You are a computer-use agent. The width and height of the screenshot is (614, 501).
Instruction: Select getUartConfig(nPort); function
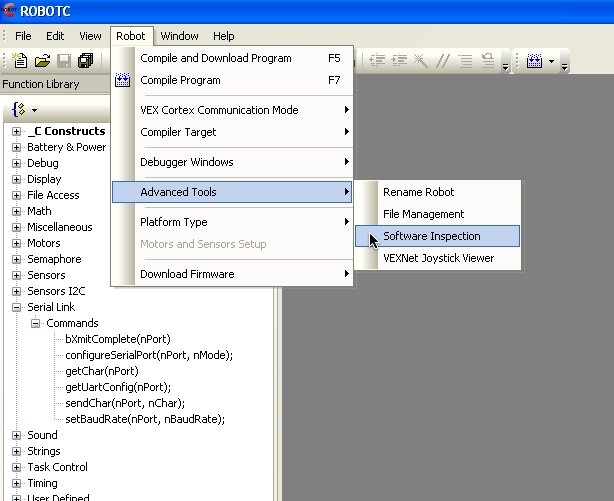[x=118, y=387]
